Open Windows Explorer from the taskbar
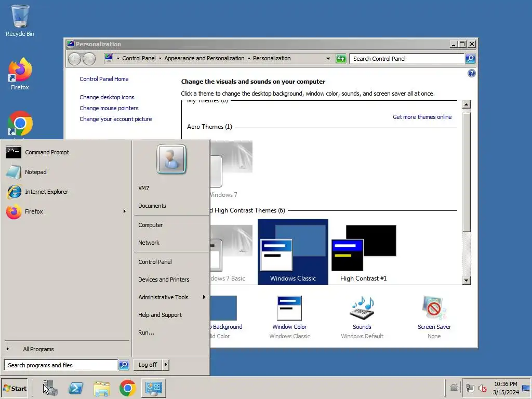This screenshot has height=399, width=532. coord(102,389)
